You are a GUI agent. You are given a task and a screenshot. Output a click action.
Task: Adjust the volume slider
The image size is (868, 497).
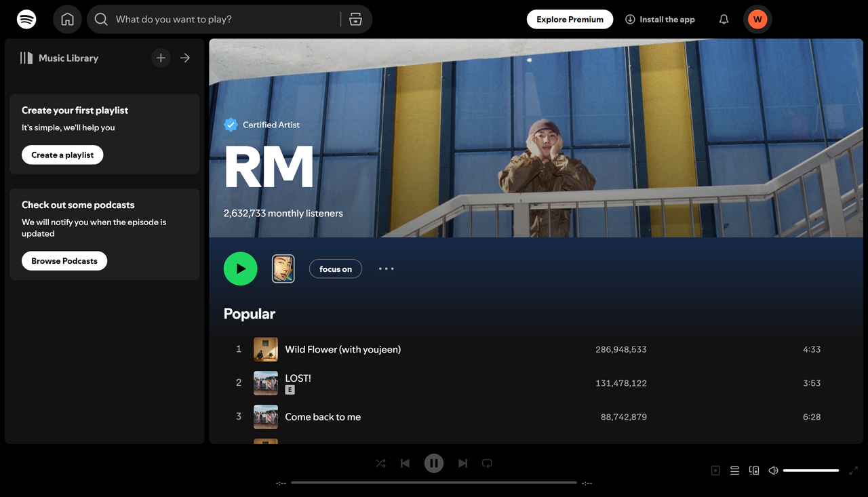[811, 471]
